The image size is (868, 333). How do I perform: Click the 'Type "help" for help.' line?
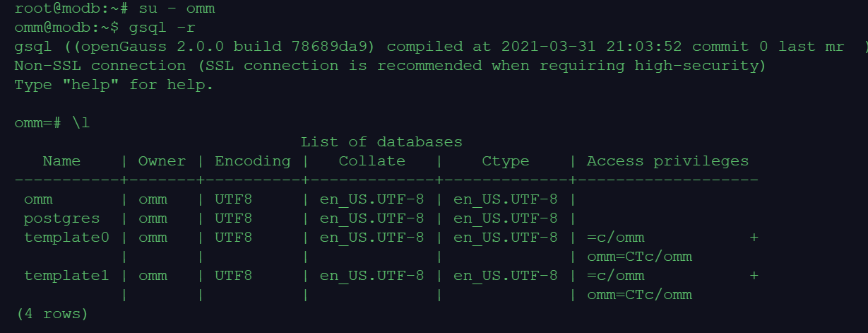113,85
